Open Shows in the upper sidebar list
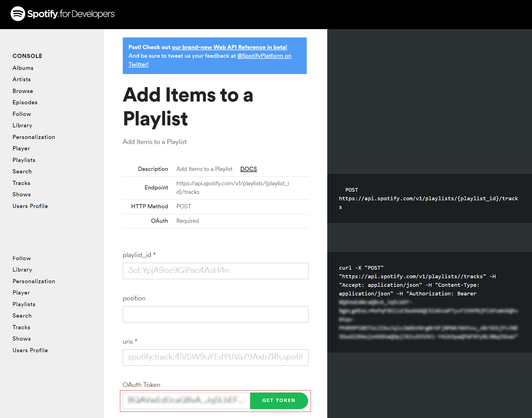 (22, 194)
